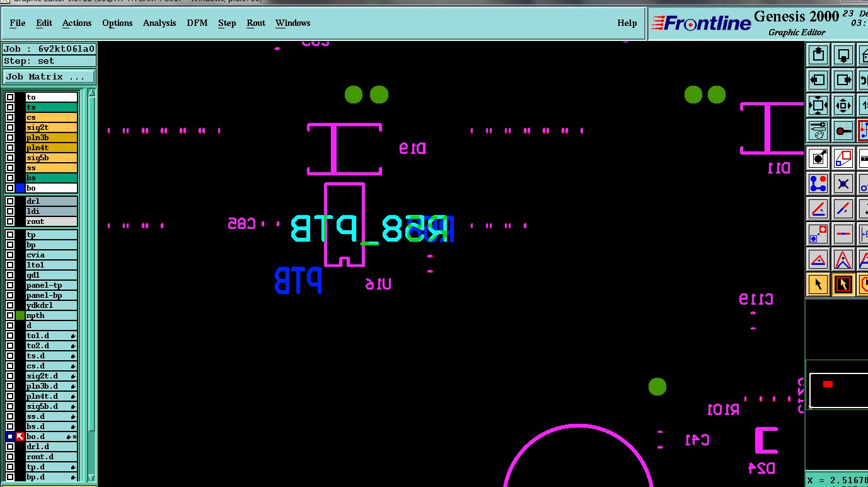Screen dimensions: 868x487
Task: Open the Analysis menu
Action: [x=159, y=23]
